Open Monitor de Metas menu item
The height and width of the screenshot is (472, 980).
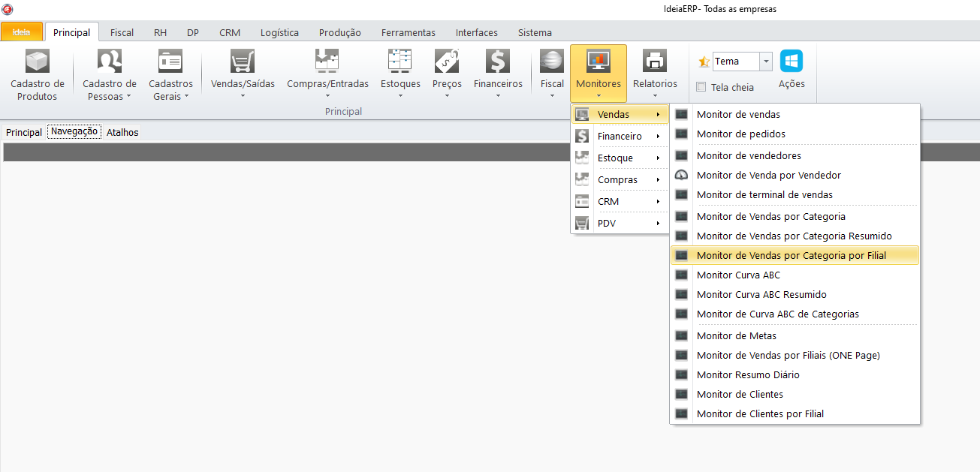[736, 336]
